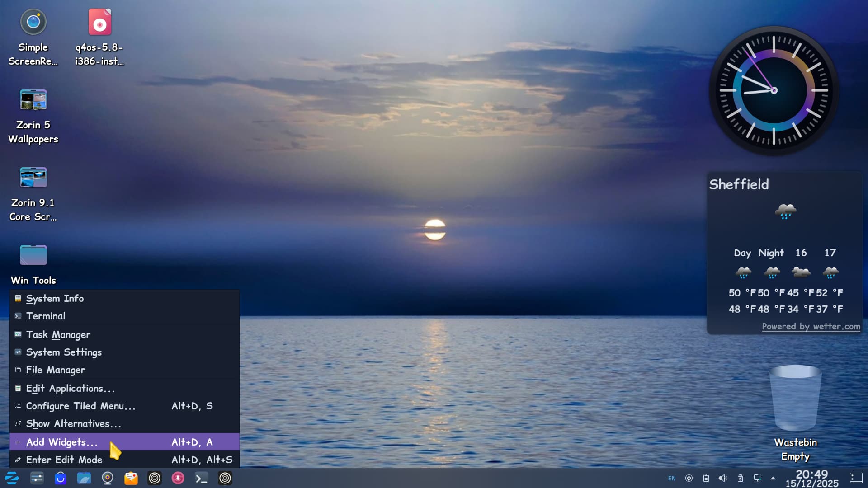The height and width of the screenshot is (488, 868).
Task: Switch the EN keyboard layout indicator
Action: click(x=672, y=478)
